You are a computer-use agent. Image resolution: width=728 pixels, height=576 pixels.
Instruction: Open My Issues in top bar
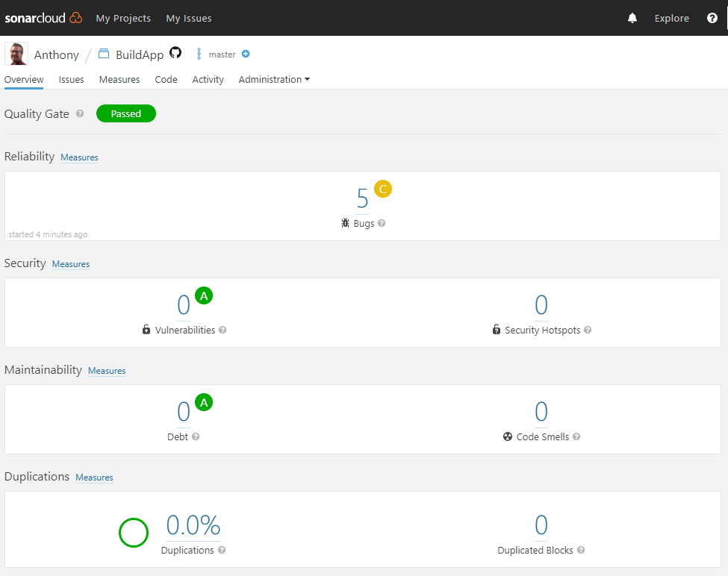pos(189,18)
